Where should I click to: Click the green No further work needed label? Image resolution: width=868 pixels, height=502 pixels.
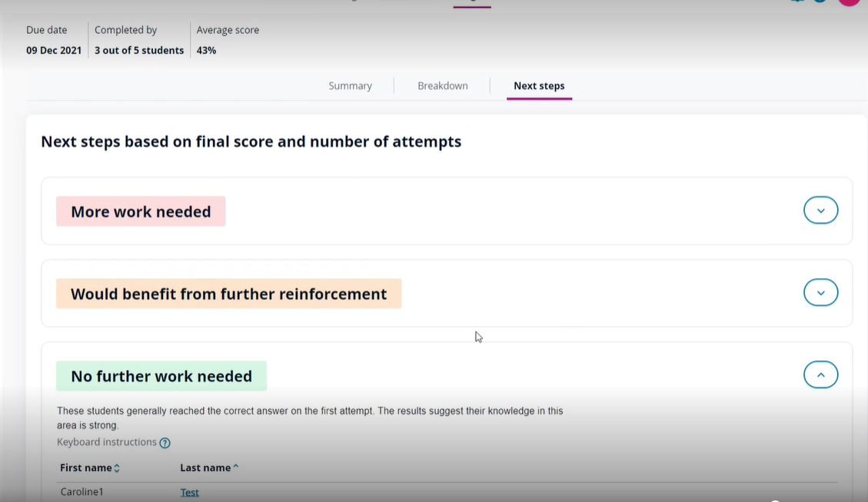pyautogui.click(x=161, y=376)
